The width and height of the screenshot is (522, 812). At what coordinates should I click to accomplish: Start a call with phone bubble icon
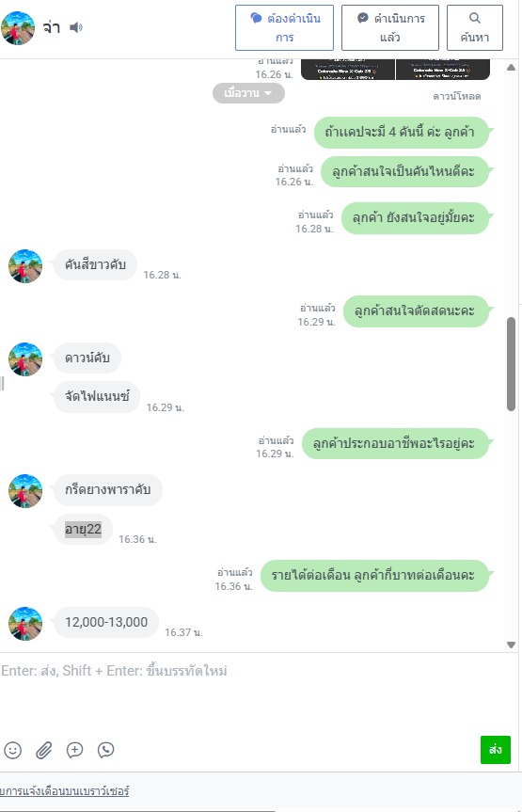point(105,750)
